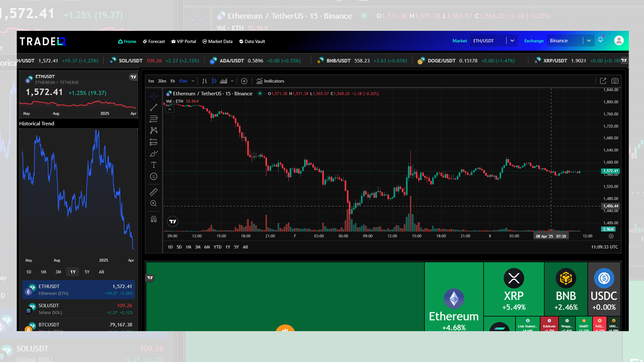
Task: Click TradingView logo at ticker tape end
Action: pyautogui.click(x=624, y=60)
